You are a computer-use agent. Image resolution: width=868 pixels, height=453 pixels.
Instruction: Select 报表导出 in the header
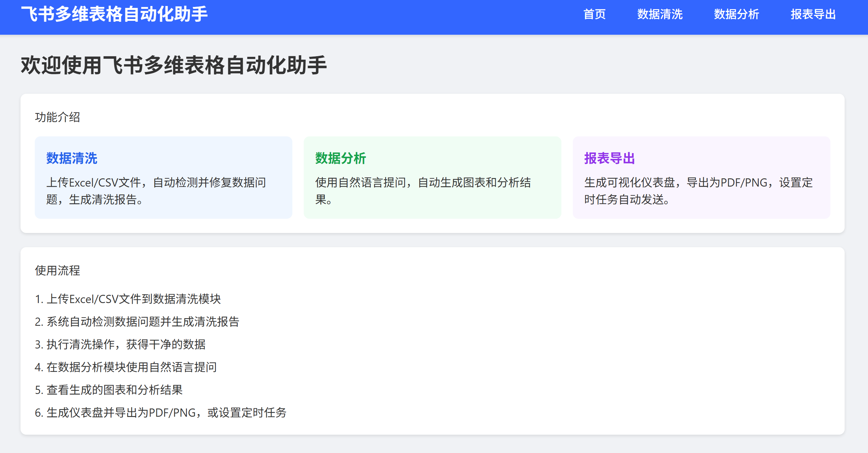[x=813, y=14]
